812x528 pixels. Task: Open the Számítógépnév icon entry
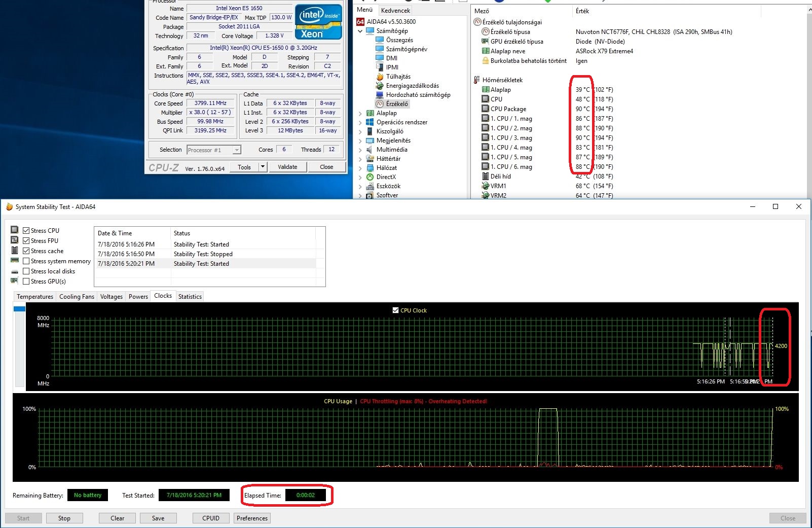click(x=380, y=49)
